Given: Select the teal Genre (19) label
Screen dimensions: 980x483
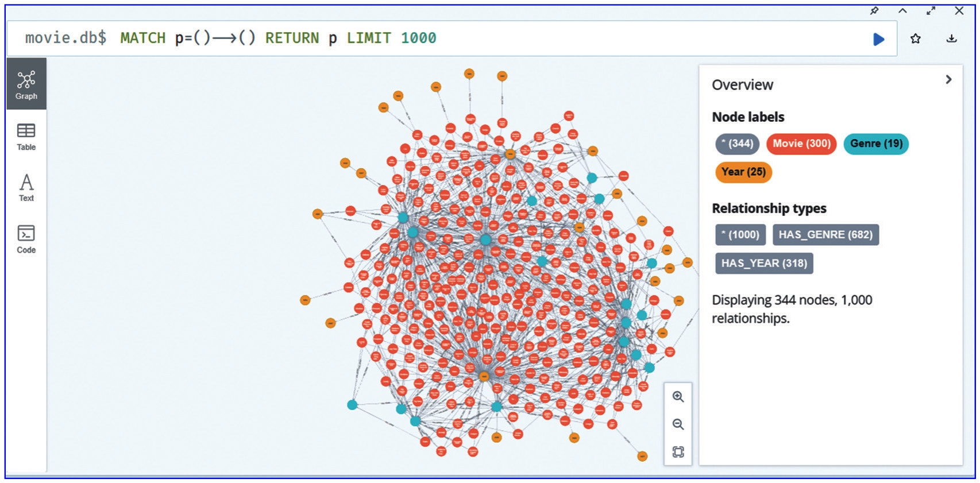Looking at the screenshot, I should pyautogui.click(x=876, y=144).
